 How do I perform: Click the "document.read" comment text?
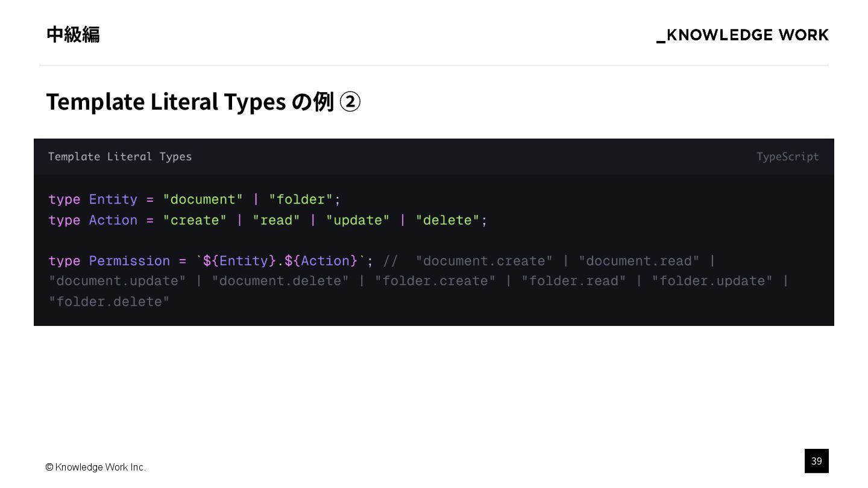[639, 261]
